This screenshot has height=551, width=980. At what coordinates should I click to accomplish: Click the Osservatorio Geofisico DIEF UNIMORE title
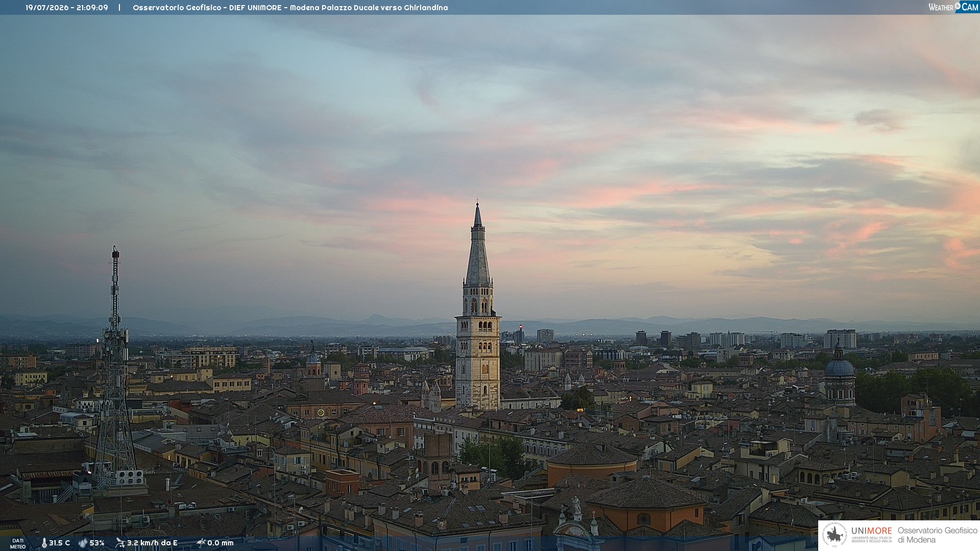pos(290,8)
